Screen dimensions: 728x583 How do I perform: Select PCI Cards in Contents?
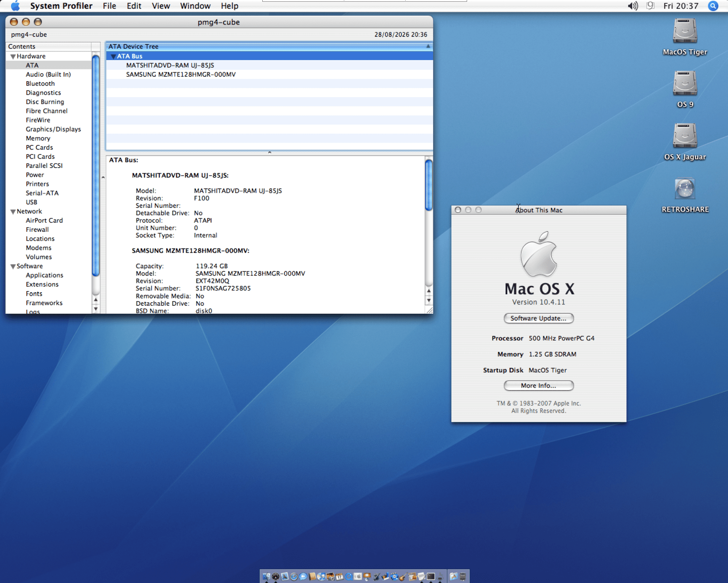point(40,157)
